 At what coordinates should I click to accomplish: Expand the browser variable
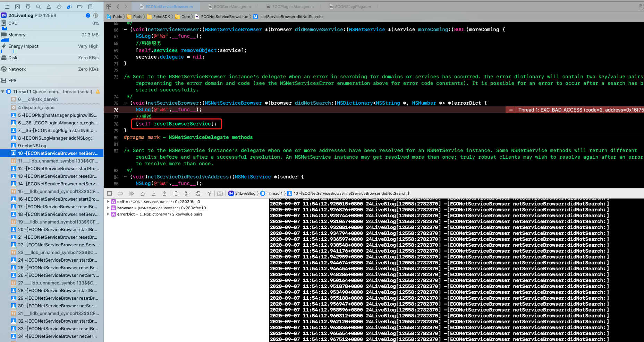tap(108, 208)
